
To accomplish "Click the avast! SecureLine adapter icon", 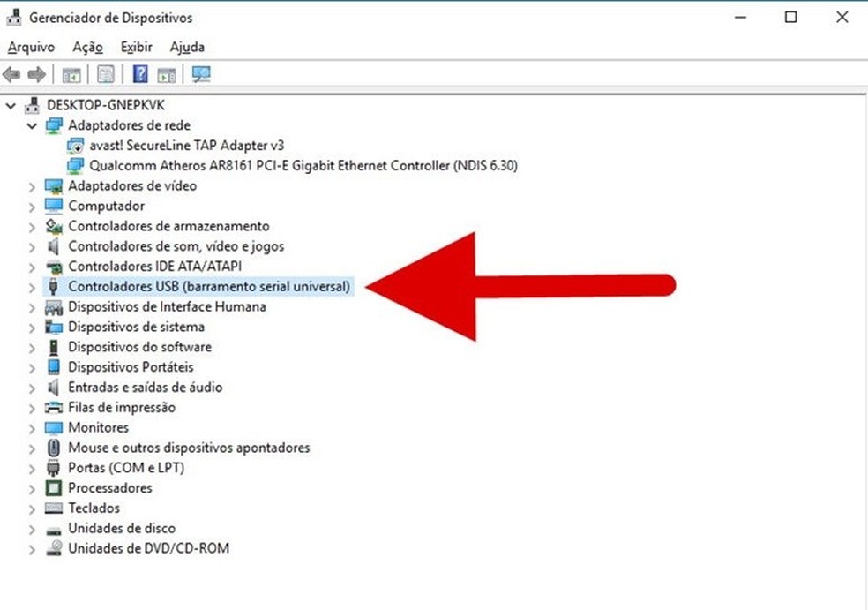I will coord(75,146).
